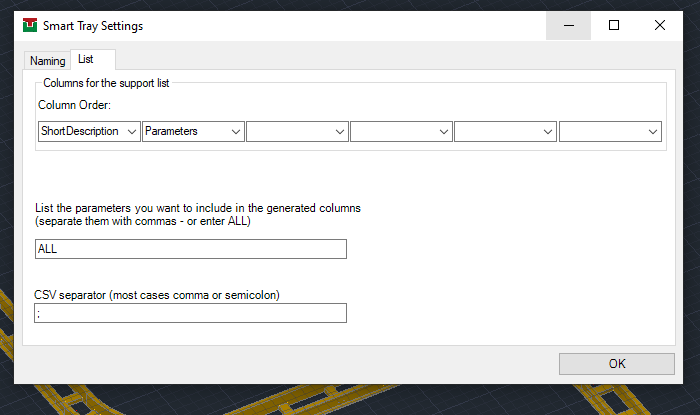Select the List tab
Screen dimensions: 700x415
tap(93, 59)
